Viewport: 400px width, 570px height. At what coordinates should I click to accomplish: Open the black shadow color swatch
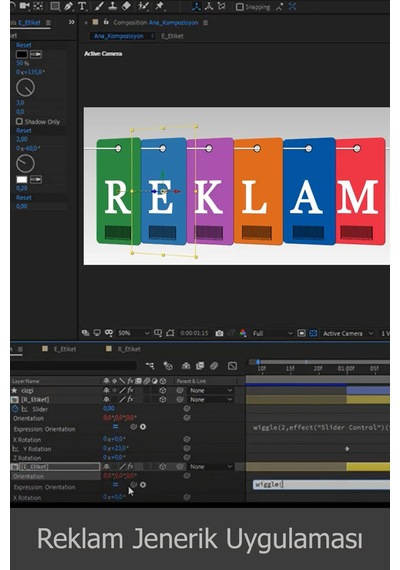[x=21, y=55]
